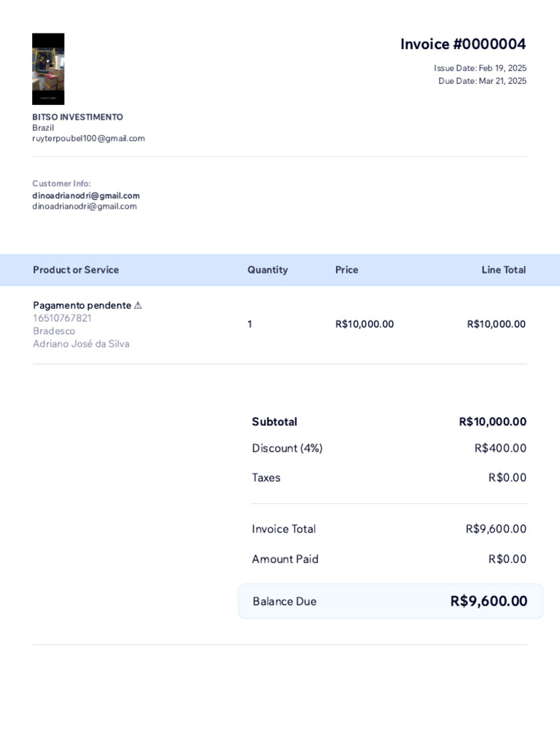Click the bold dinoadrianodri@gmail.com customer name
The image size is (560, 747).
click(x=86, y=196)
